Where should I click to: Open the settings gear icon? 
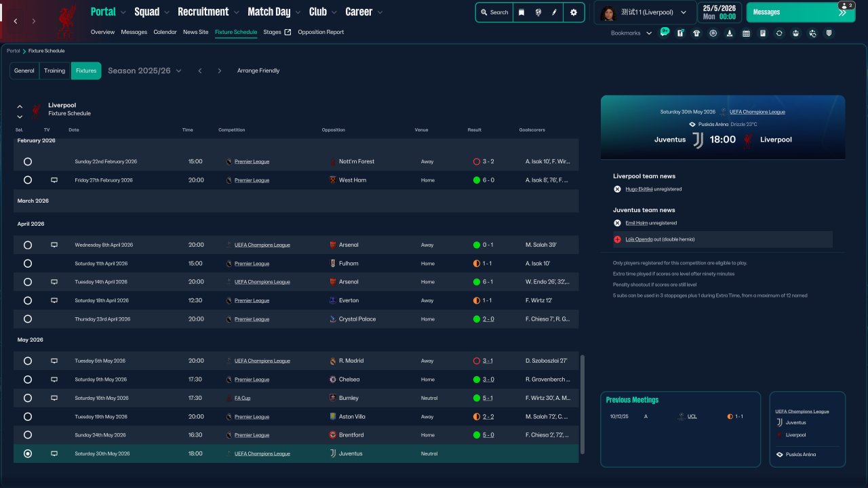[574, 12]
